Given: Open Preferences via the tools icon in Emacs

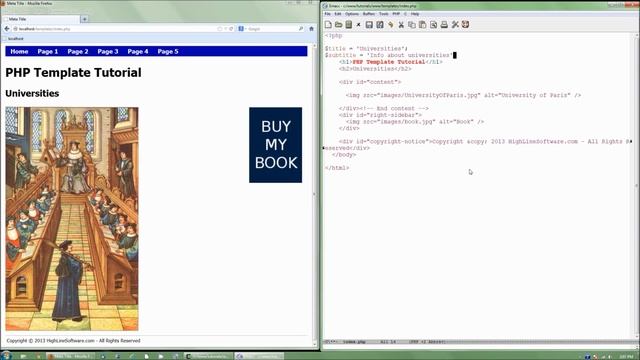Looking at the screenshot, I should [x=455, y=25].
